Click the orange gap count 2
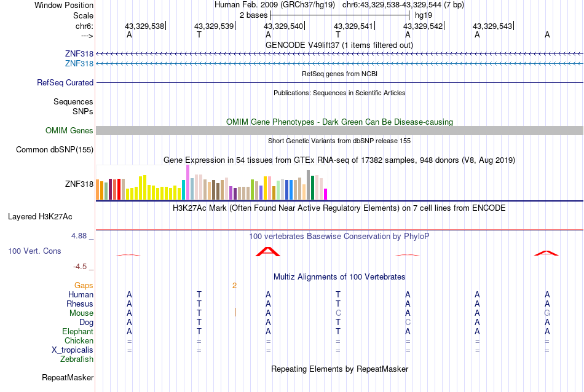This screenshot has height=392, width=584. [x=234, y=286]
